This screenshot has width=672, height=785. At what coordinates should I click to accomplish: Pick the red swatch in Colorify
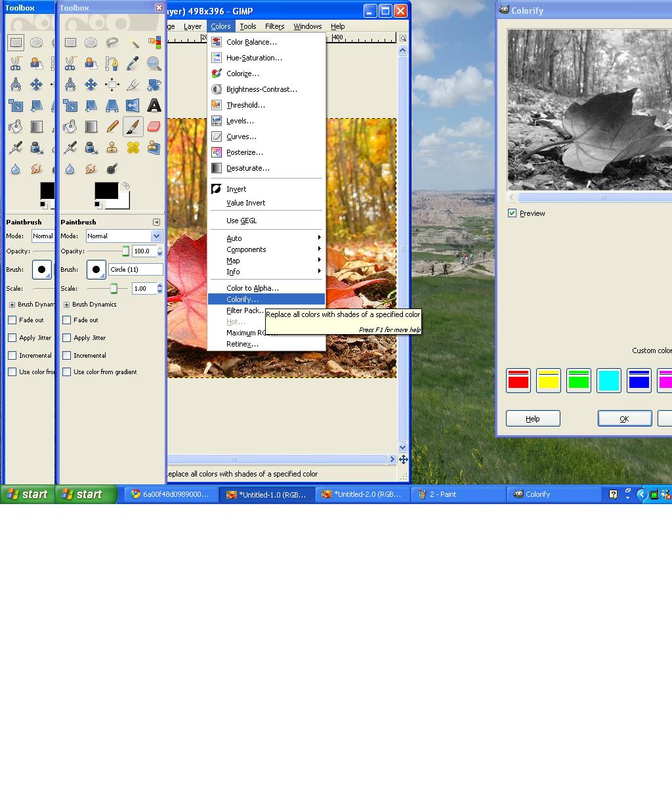click(x=518, y=381)
